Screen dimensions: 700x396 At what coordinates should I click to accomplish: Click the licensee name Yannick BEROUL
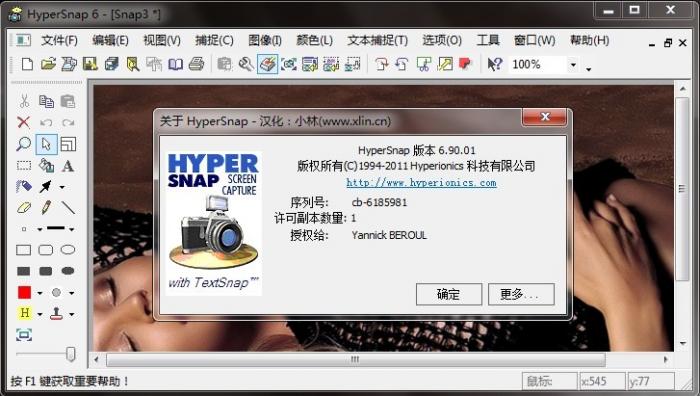point(389,235)
